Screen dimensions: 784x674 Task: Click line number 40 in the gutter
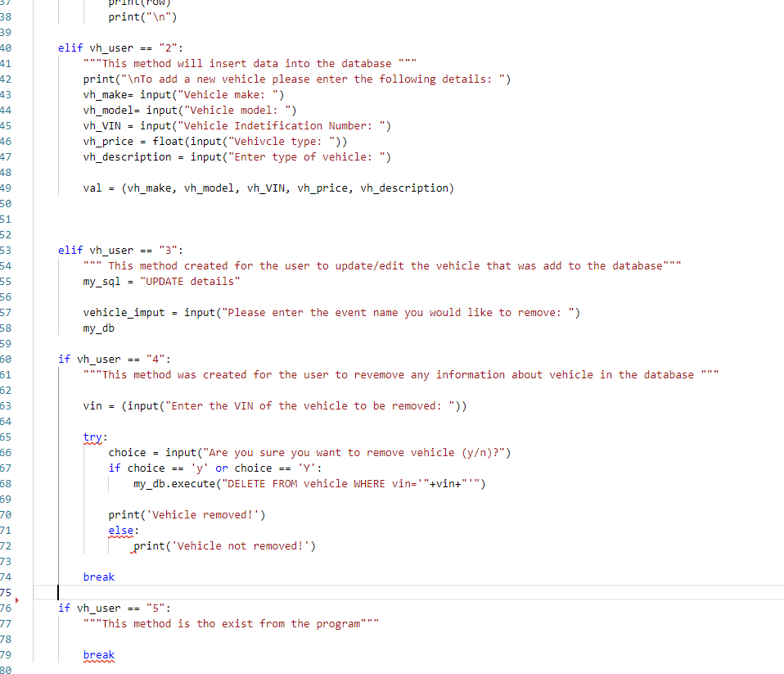[x=6, y=48]
